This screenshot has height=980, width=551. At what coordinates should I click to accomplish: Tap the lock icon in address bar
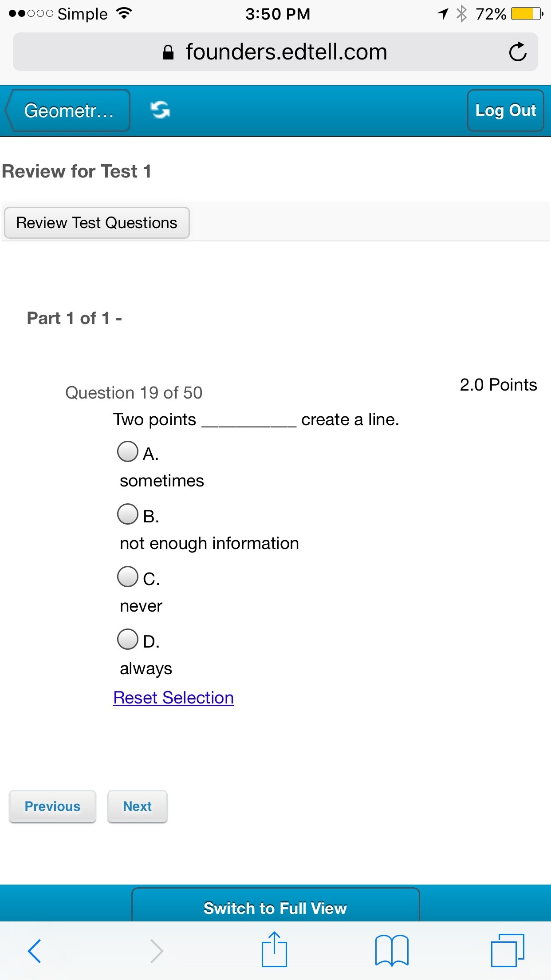point(168,52)
